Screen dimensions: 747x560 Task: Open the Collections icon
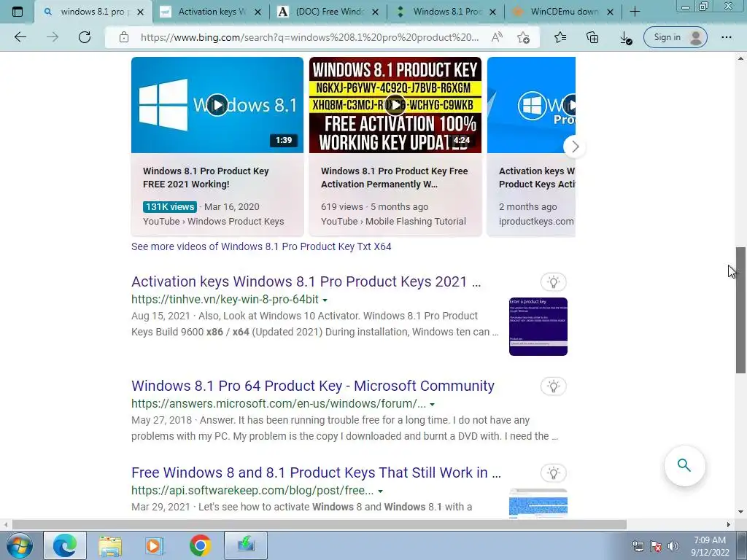[x=592, y=37]
